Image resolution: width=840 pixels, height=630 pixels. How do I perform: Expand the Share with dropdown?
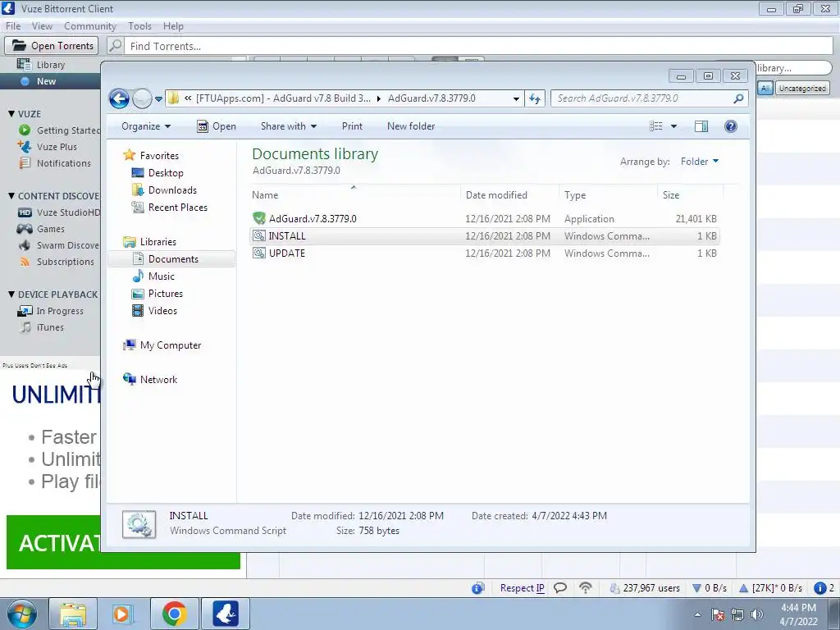288,126
